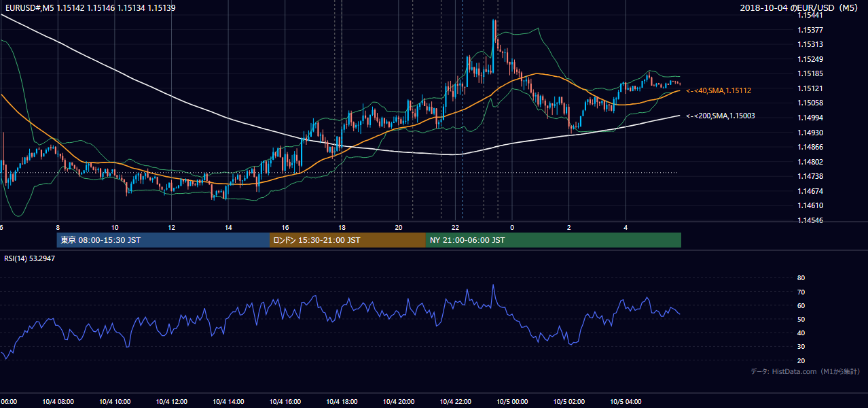Click RSI scale value 50
Screen dimensions: 868x408
(x=801, y=319)
